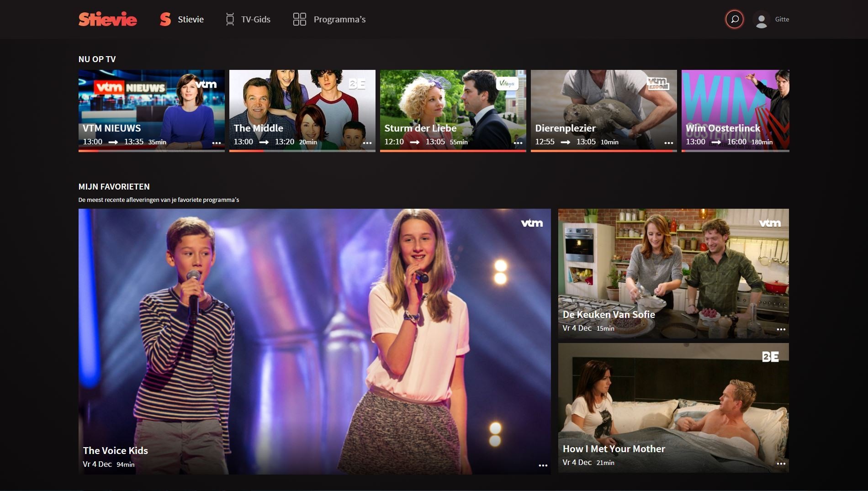
Task: Play How I Met Your Mother episode
Action: click(x=673, y=407)
